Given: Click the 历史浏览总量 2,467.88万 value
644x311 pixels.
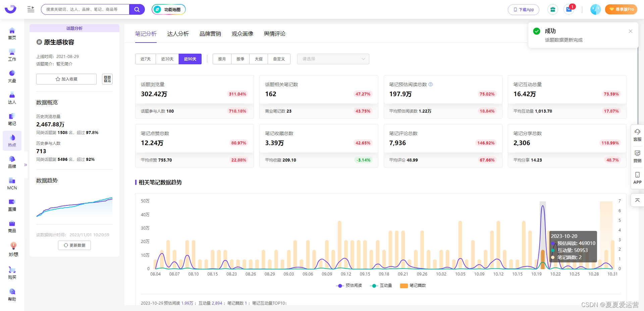Looking at the screenshot, I should pos(50,124).
